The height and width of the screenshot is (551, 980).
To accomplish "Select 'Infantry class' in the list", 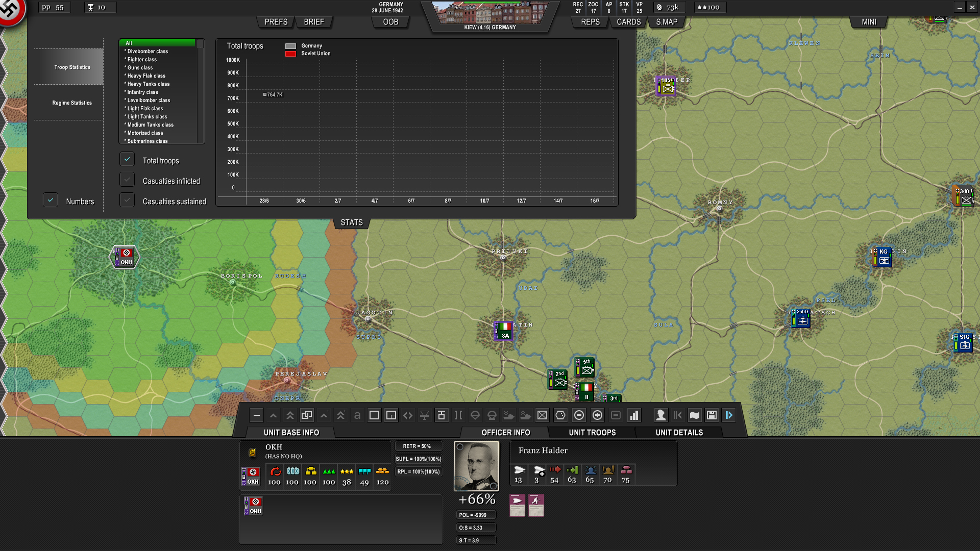I will pyautogui.click(x=157, y=92).
